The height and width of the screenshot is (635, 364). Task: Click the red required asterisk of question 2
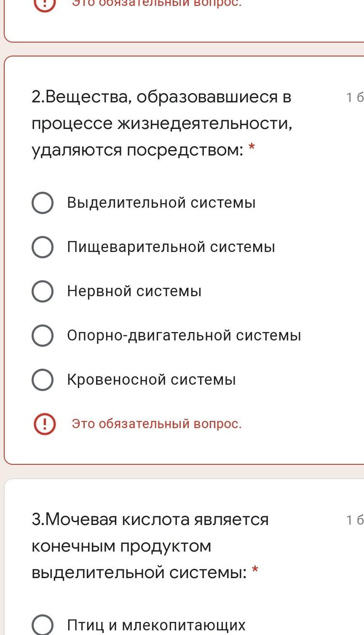pos(252,148)
